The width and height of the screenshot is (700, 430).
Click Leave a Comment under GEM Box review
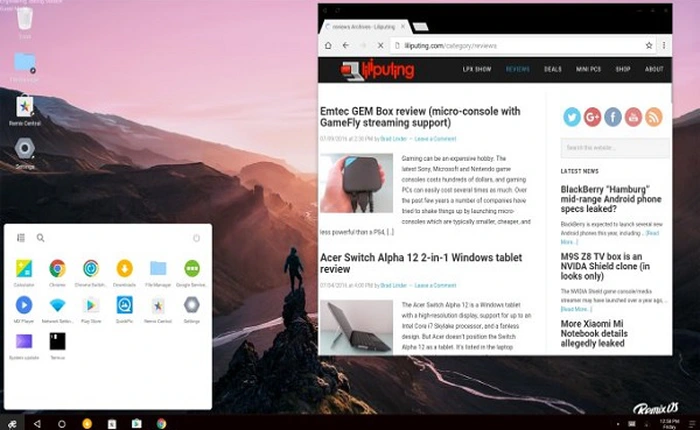435,139
